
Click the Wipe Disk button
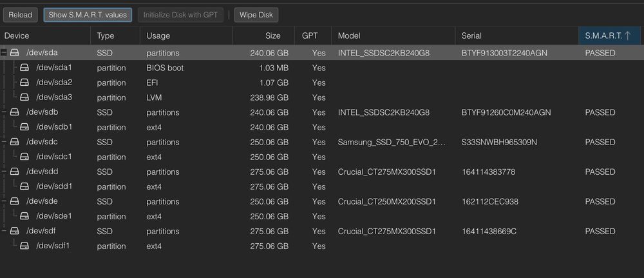coord(256,15)
